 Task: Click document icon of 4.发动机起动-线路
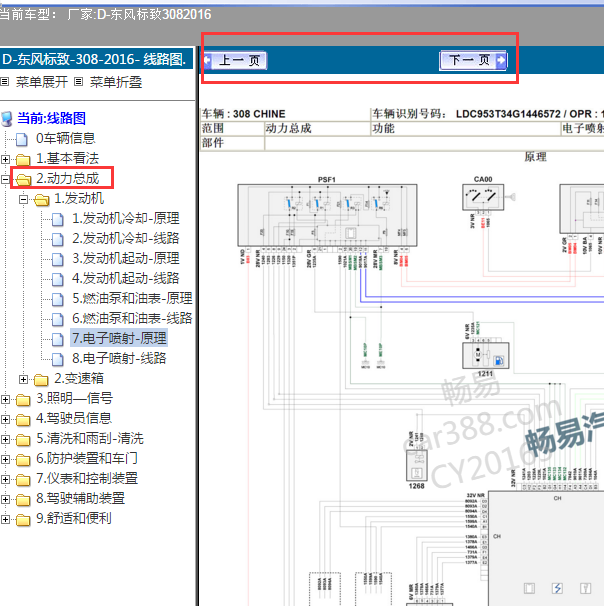tap(58, 279)
